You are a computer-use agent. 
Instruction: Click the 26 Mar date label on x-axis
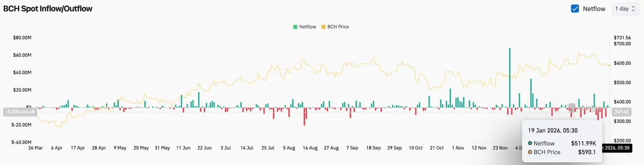(x=35, y=148)
